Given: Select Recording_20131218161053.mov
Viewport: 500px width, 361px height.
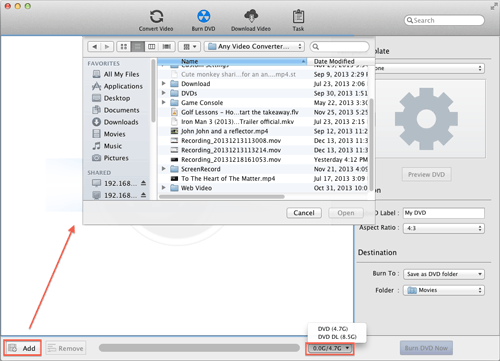Looking at the screenshot, I should (263, 160).
